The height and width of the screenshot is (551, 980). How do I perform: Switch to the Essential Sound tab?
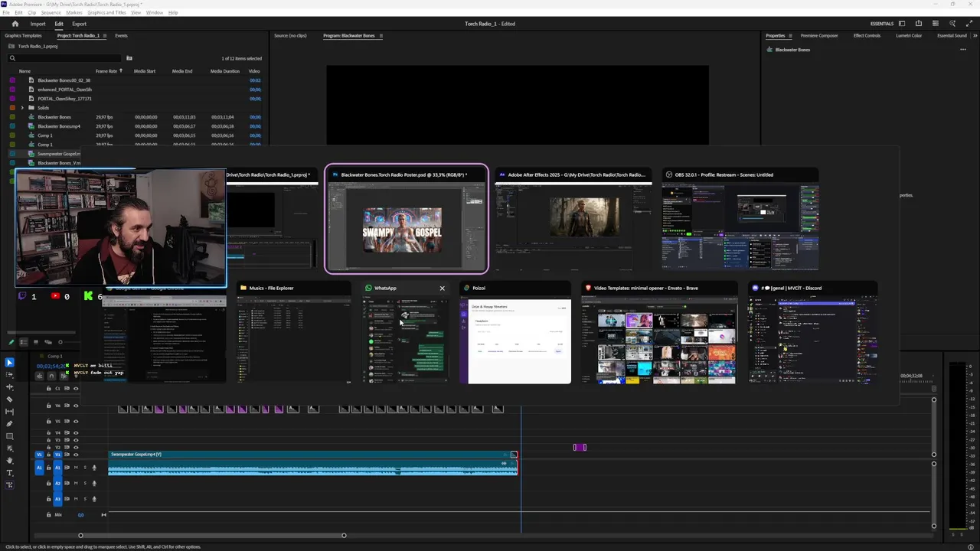click(952, 35)
